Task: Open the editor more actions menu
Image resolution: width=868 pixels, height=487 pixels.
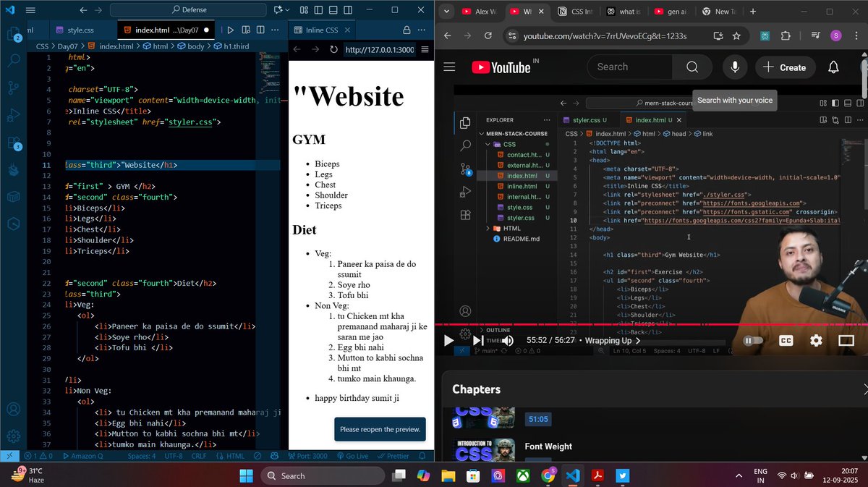Action: coord(274,30)
